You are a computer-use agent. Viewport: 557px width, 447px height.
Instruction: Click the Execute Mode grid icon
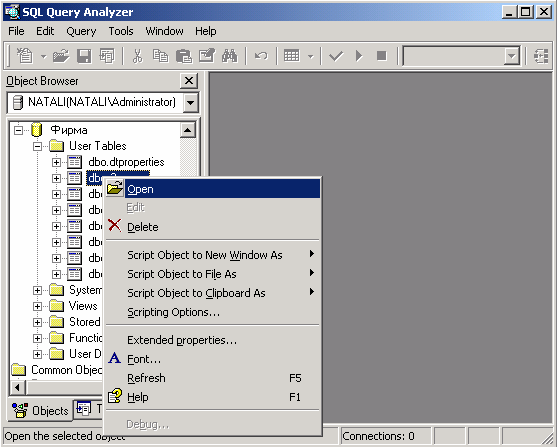pyautogui.click(x=292, y=56)
